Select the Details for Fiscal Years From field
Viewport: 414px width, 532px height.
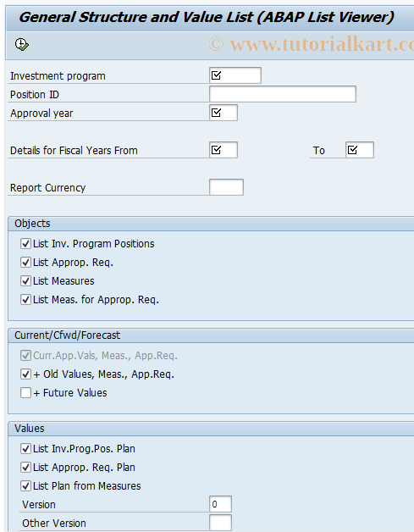point(224,150)
